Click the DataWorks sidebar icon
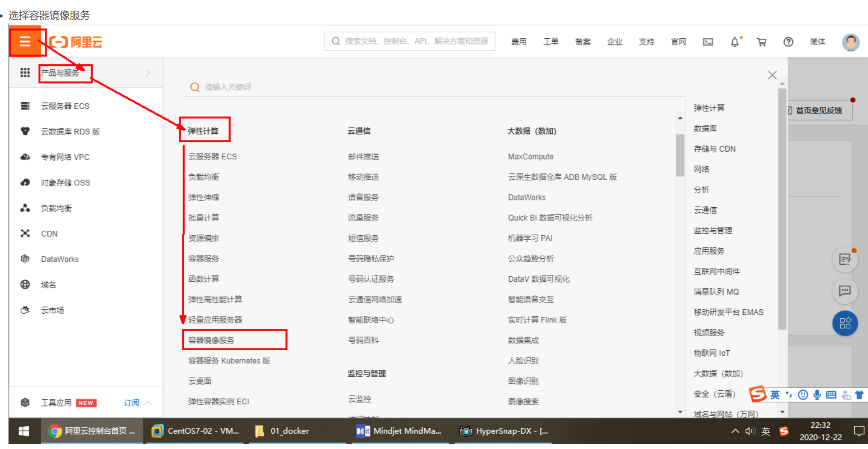The width and height of the screenshot is (868, 449). (x=25, y=259)
